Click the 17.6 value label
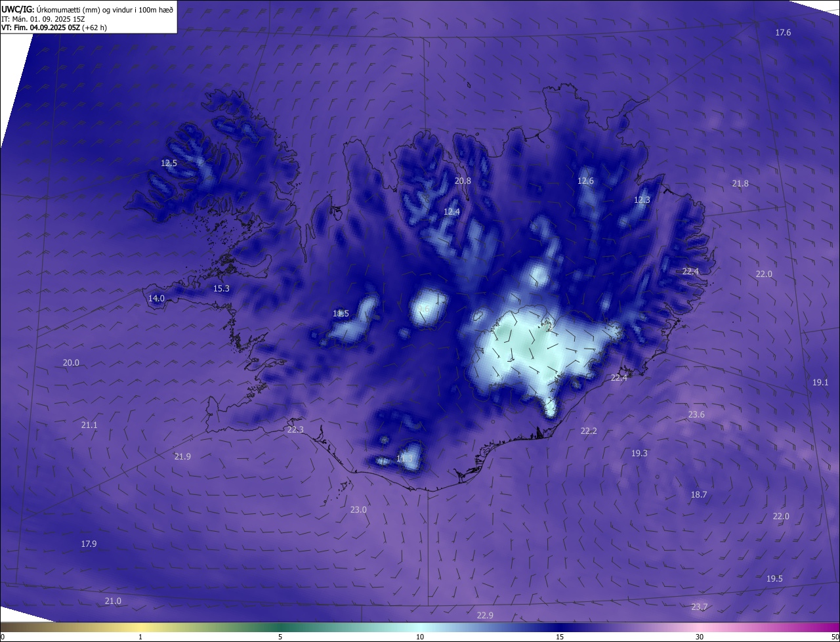 pyautogui.click(x=783, y=33)
